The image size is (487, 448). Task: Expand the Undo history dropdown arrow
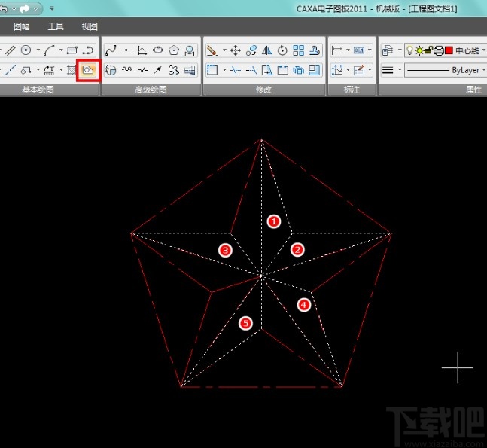(14, 9)
